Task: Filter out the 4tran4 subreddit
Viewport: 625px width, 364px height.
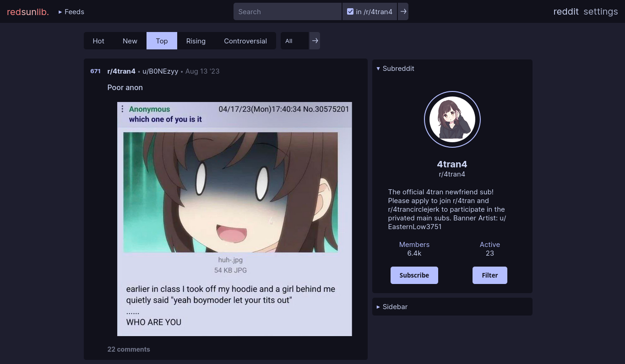Action: click(490, 275)
